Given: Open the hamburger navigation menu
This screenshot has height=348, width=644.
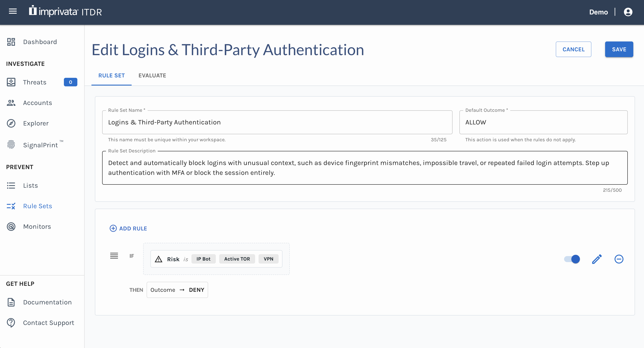Looking at the screenshot, I should (x=13, y=12).
